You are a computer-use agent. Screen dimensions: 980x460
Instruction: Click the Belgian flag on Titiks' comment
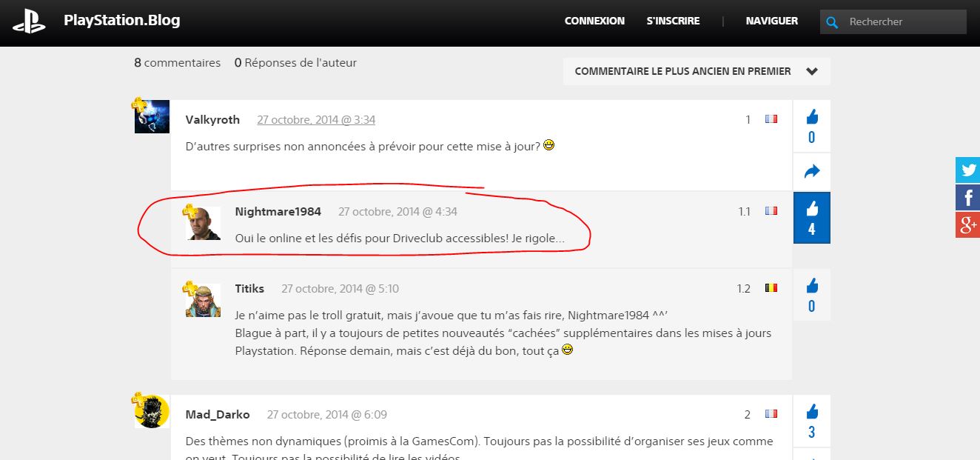tap(771, 288)
